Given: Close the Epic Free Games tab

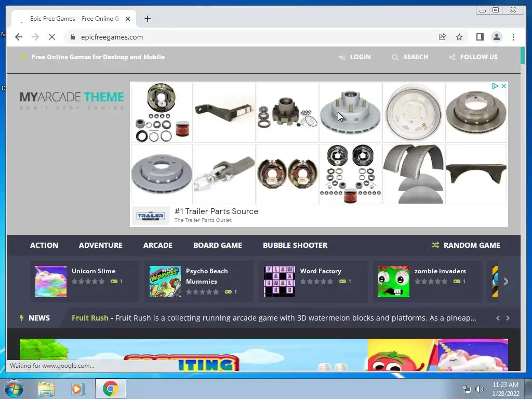Looking at the screenshot, I should [x=128, y=19].
